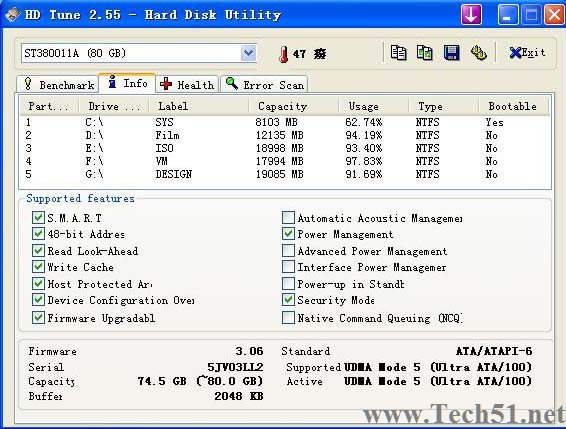The width and height of the screenshot is (566, 429).
Task: Toggle the Power-up in Standby checkbox
Action: click(x=288, y=284)
